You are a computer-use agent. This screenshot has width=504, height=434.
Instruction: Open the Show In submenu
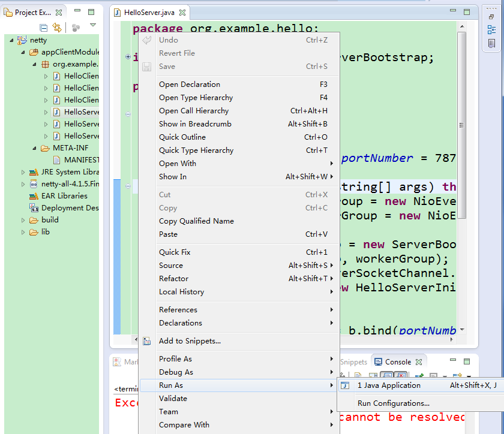click(x=239, y=176)
